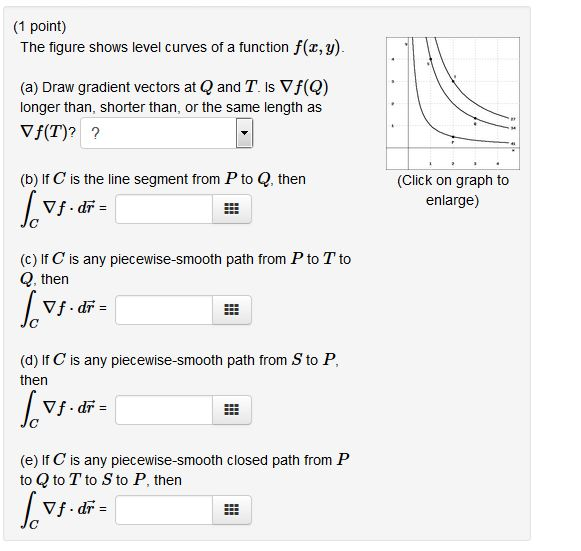Focus the answer box for S to P path

[164, 410]
